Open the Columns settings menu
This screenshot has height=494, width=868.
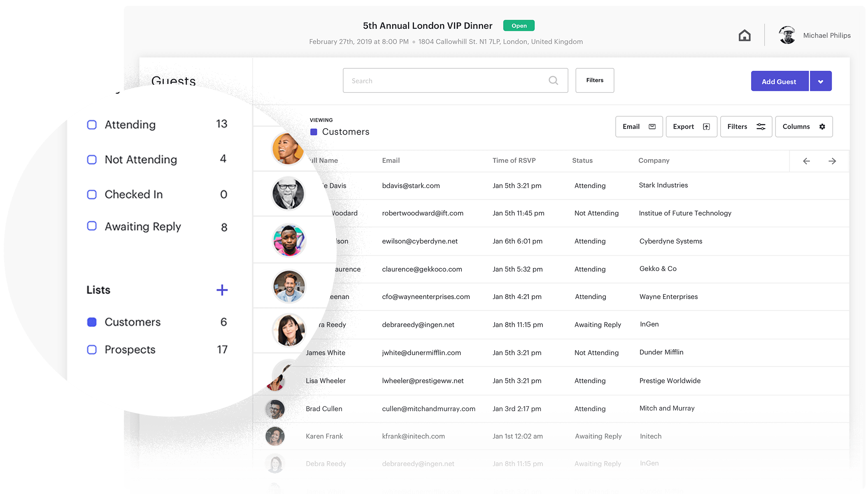coord(803,127)
